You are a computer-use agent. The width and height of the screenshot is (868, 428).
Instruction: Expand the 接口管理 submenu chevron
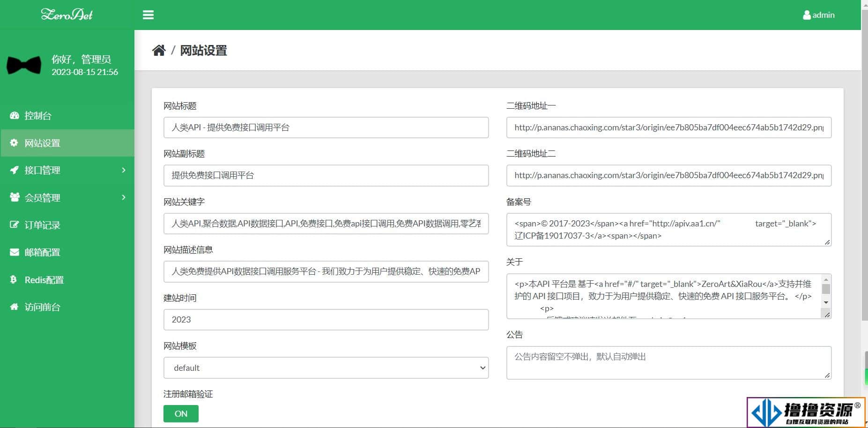click(124, 170)
